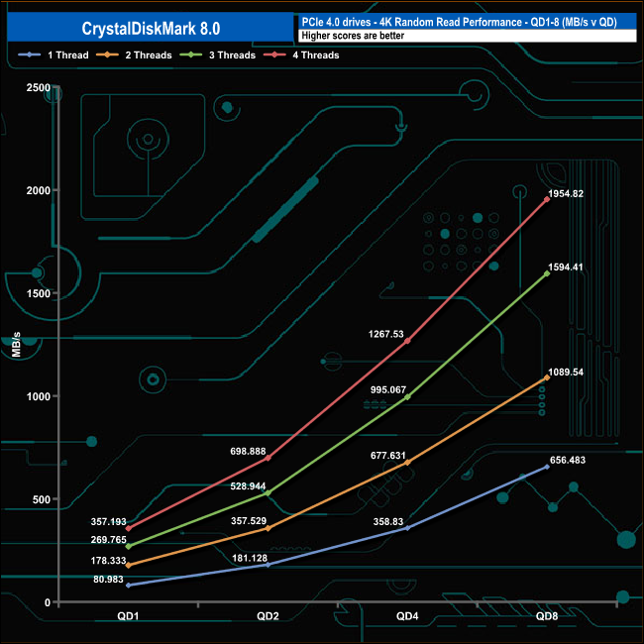Click the 1594.41 data label
644x644 pixels.
[x=566, y=267]
